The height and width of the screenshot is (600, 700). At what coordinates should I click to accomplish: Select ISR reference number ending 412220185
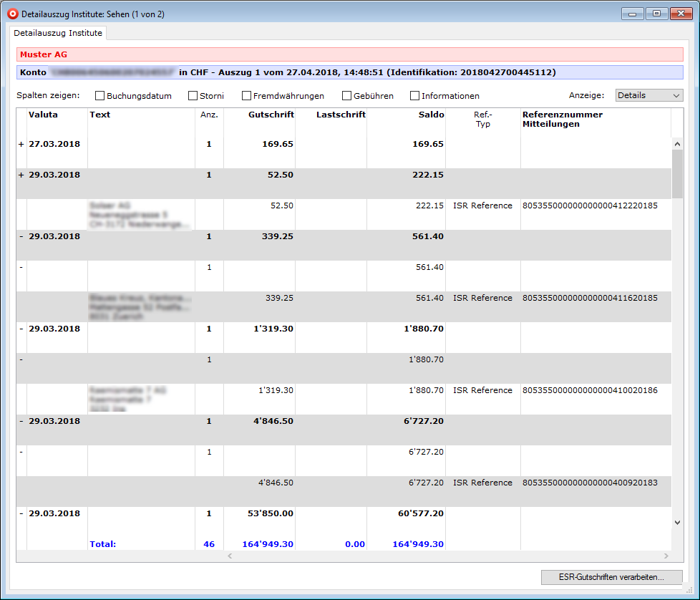point(590,205)
